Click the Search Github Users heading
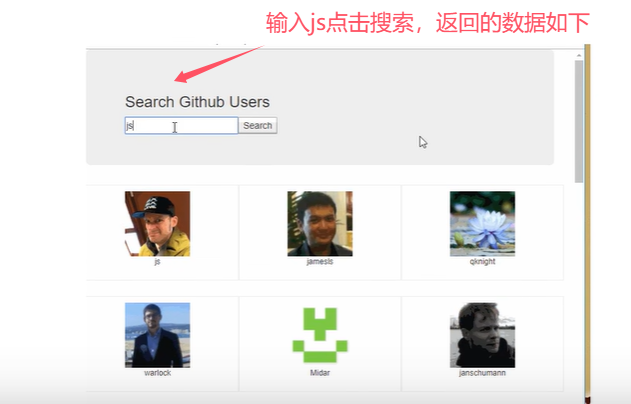The image size is (631, 404). pyautogui.click(x=197, y=102)
